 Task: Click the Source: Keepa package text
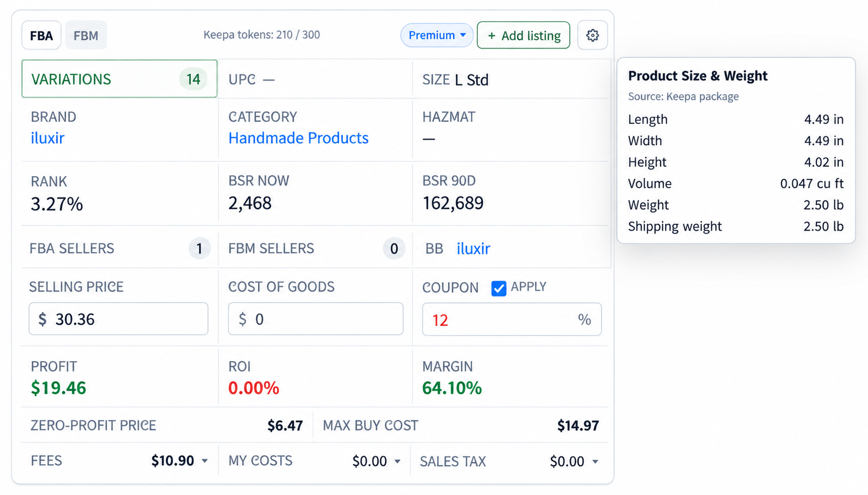pyautogui.click(x=684, y=97)
